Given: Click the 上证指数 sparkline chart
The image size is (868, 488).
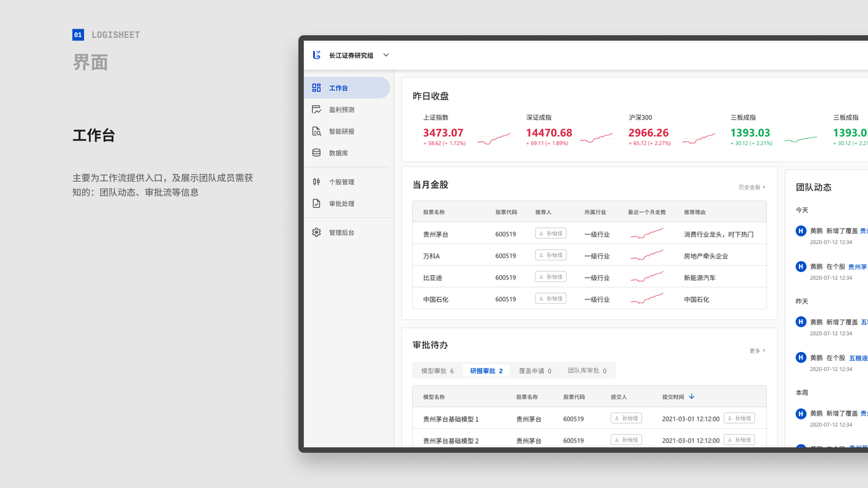Looking at the screenshot, I should tap(494, 139).
